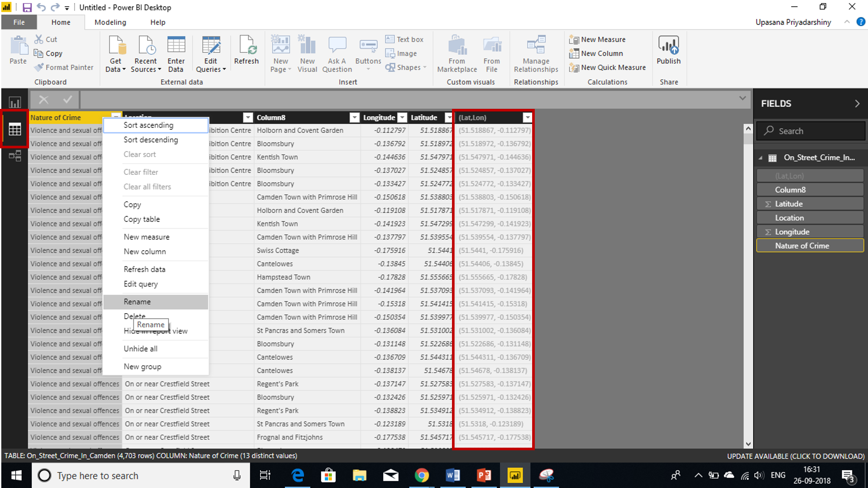Open the Column8 column filter dropdown
Image resolution: width=868 pixels, height=488 pixels.
coord(355,118)
